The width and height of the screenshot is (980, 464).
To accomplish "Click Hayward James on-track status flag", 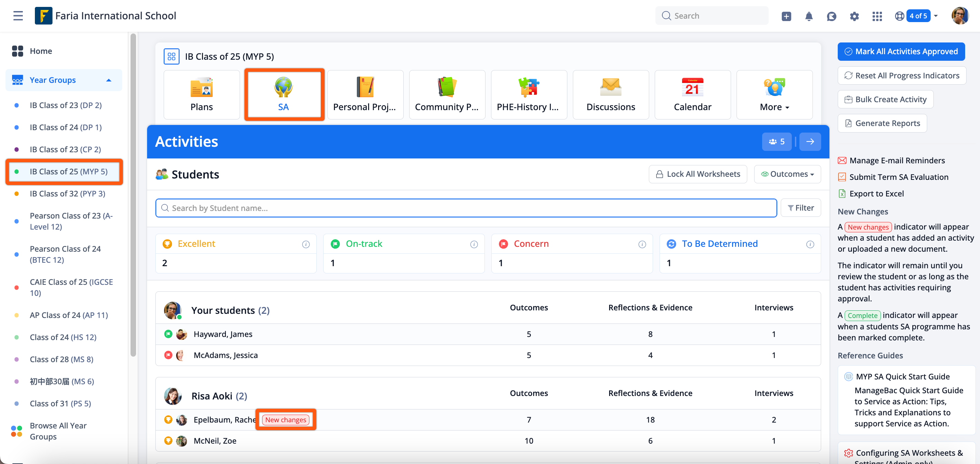I will coord(168,334).
